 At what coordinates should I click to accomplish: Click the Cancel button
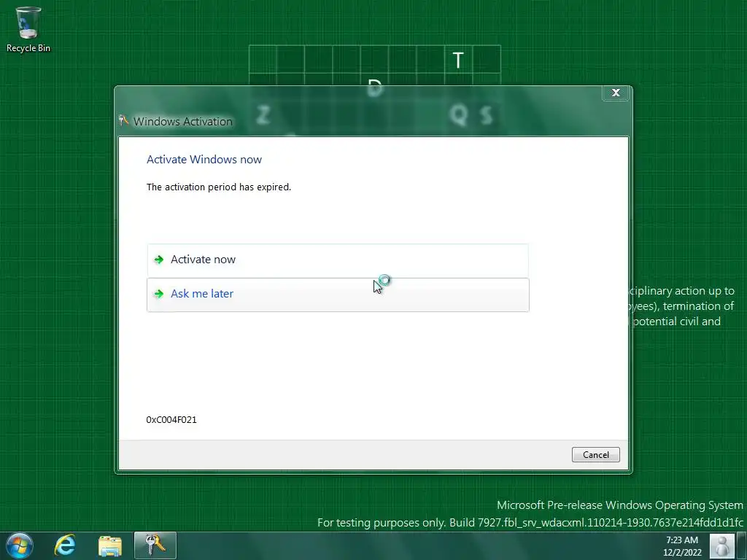pyautogui.click(x=595, y=455)
